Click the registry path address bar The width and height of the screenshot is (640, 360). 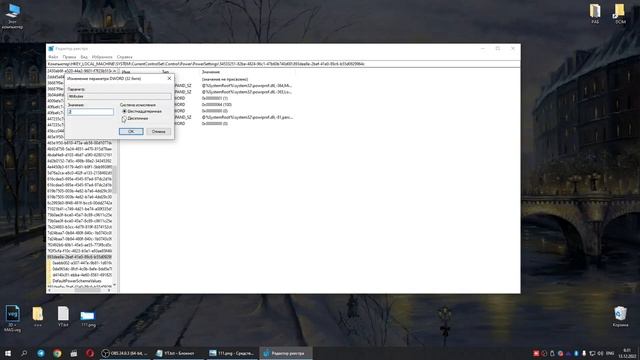[283, 64]
